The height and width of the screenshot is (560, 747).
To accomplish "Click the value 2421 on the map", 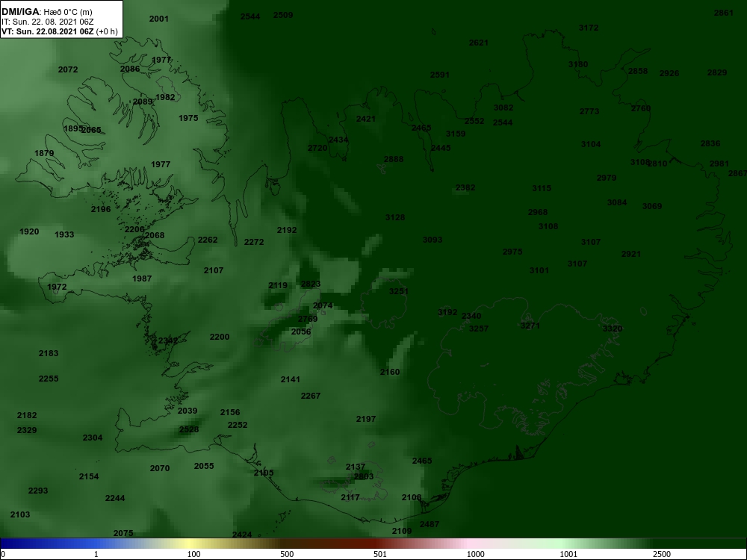I will click(x=366, y=119).
